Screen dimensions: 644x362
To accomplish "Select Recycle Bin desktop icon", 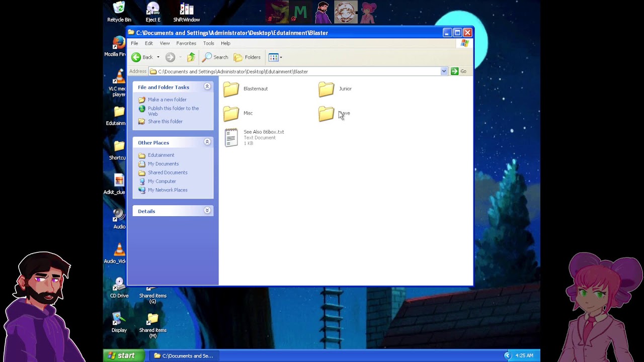I will click(119, 12).
